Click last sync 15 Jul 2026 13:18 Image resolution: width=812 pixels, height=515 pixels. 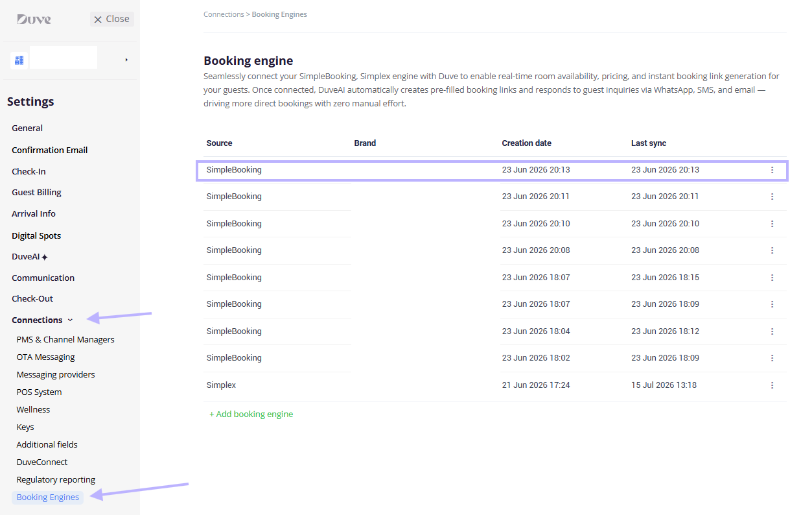(x=664, y=385)
